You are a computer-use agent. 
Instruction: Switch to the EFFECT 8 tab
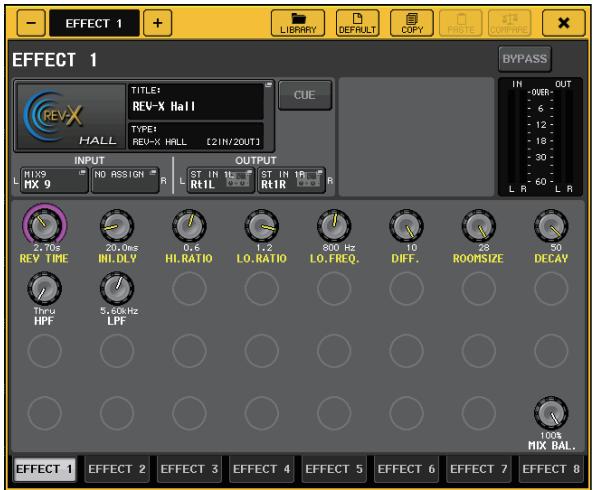click(551, 469)
